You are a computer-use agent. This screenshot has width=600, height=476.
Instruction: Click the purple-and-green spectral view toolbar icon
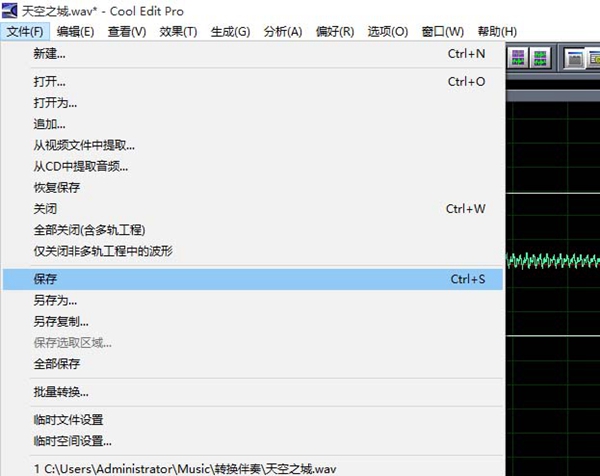(518, 58)
